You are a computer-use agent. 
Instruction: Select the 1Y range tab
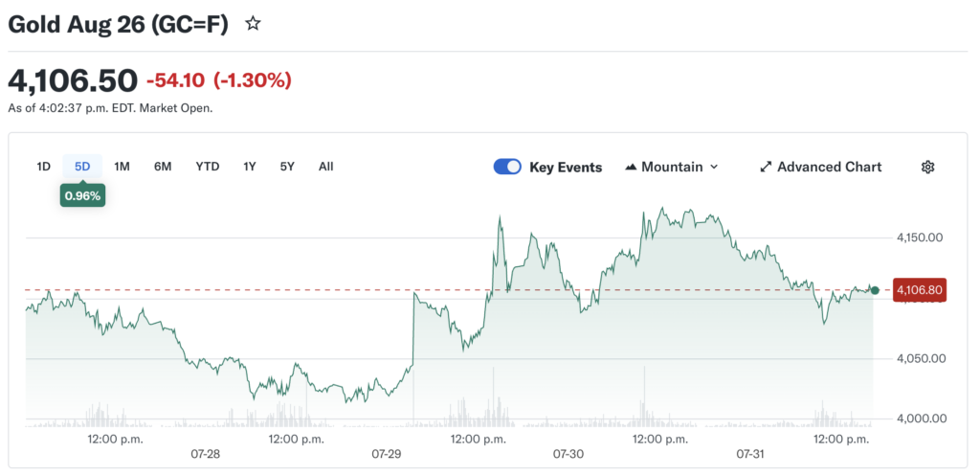pos(250,167)
